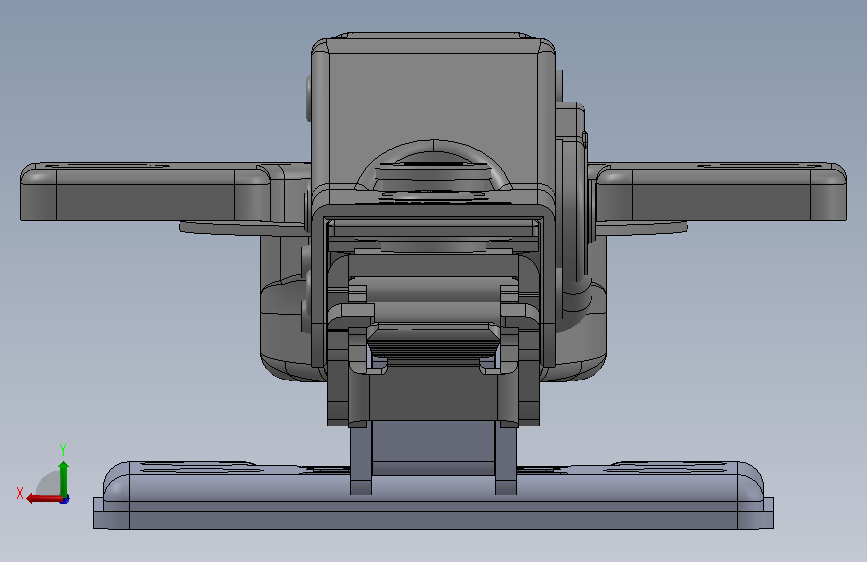Click the green Y axis arrow of triad
Image resolution: width=867 pixels, height=562 pixels.
pyautogui.click(x=64, y=478)
